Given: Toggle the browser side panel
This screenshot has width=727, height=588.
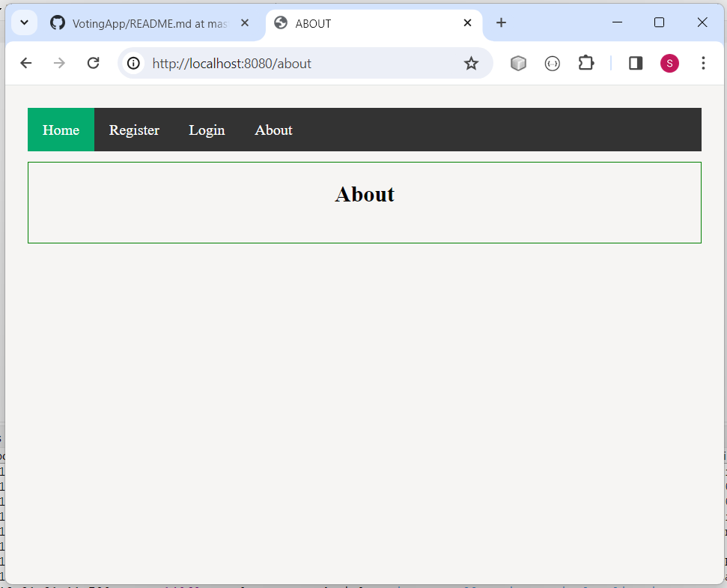Looking at the screenshot, I should coord(636,63).
